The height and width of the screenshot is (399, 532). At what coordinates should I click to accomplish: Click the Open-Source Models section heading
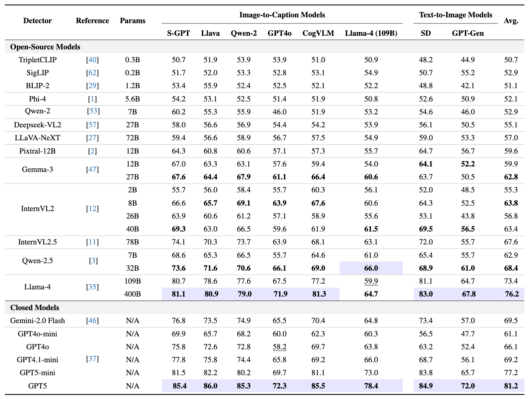(x=45, y=47)
